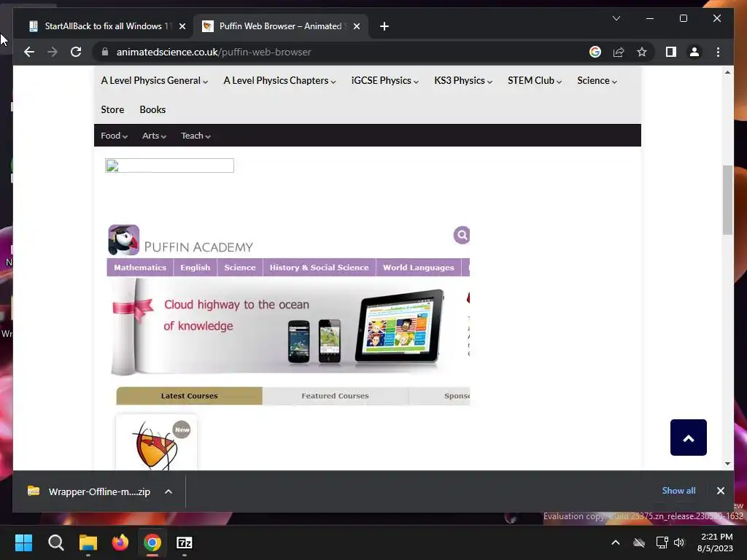This screenshot has height=560, width=747.
Task: Click the purple search magnifier icon
Action: pyautogui.click(x=461, y=235)
